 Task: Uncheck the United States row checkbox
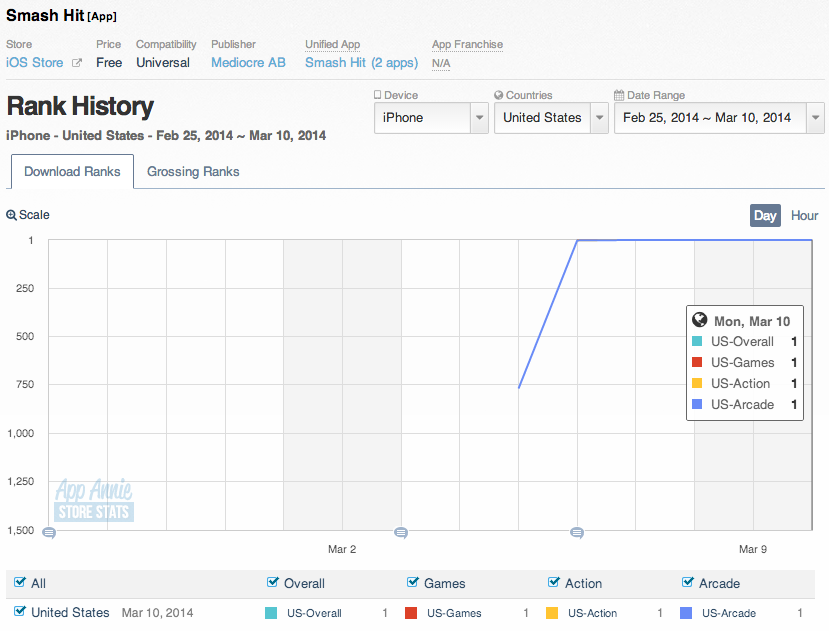tap(20, 611)
